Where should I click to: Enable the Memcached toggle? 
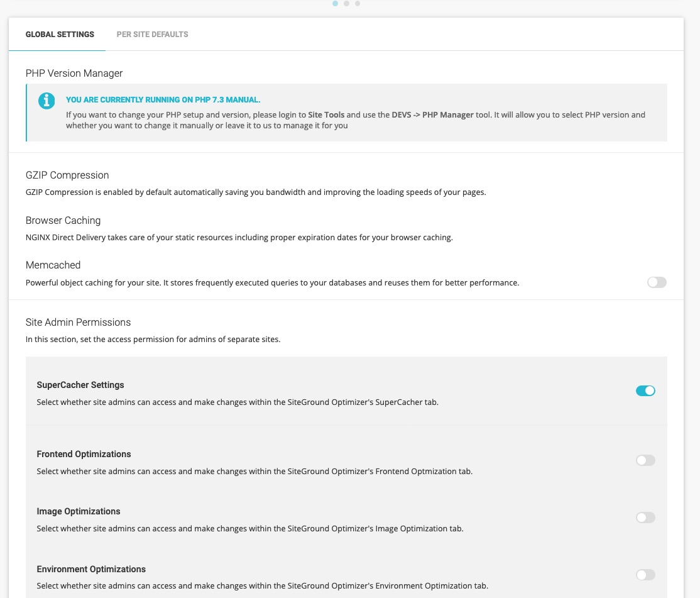pos(657,282)
